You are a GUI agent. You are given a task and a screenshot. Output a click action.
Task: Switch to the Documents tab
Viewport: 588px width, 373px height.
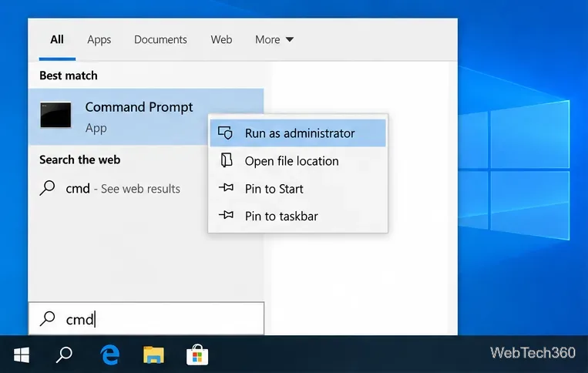pos(160,39)
